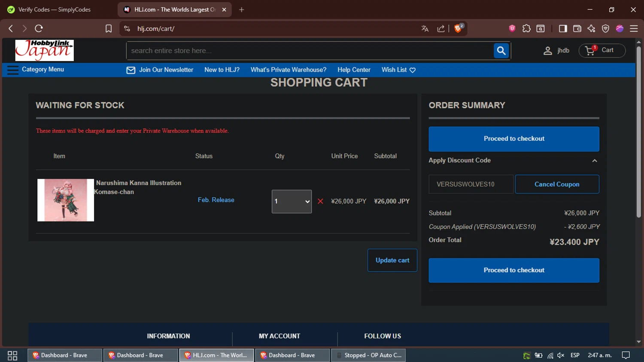Click the MY ACCOUNT footer heading
The image size is (644, 362).
[279, 336]
